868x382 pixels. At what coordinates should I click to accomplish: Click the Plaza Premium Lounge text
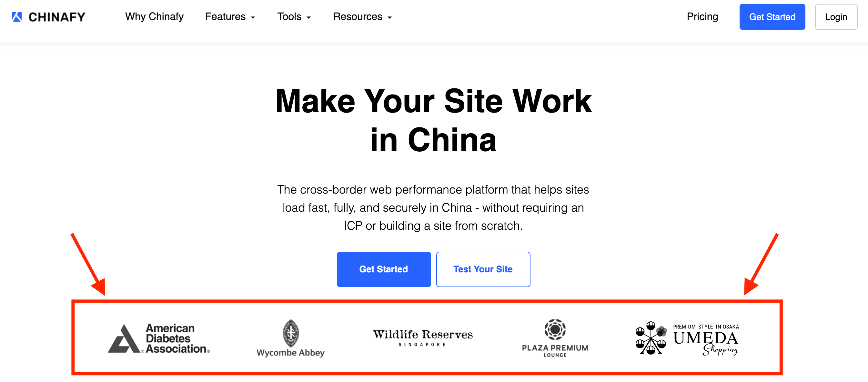point(555,350)
